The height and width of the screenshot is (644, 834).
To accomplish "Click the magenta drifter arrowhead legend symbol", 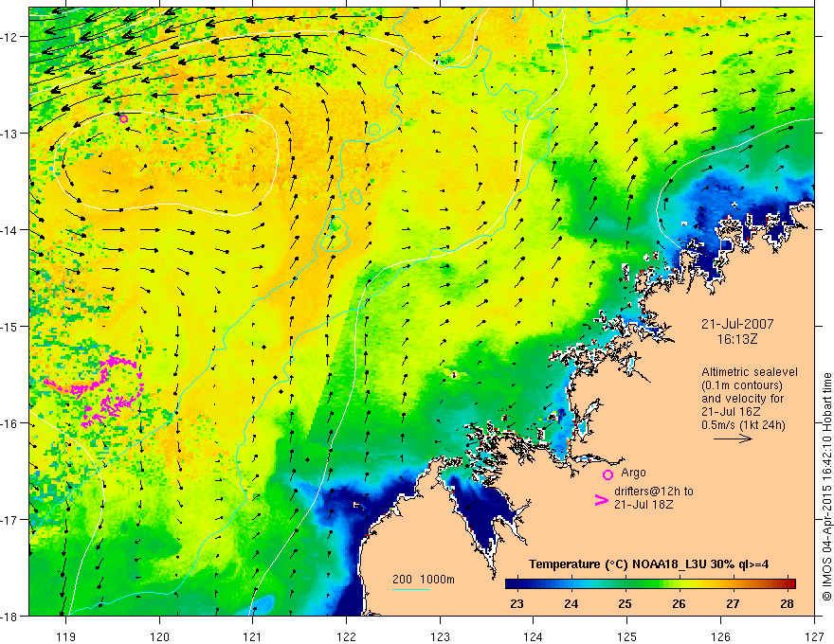I will pyautogui.click(x=601, y=500).
